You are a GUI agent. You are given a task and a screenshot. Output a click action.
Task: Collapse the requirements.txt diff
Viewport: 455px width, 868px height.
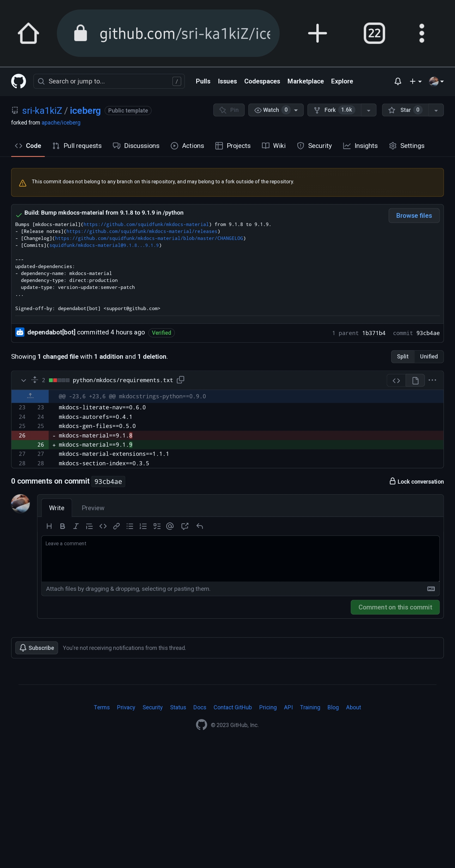(x=23, y=380)
